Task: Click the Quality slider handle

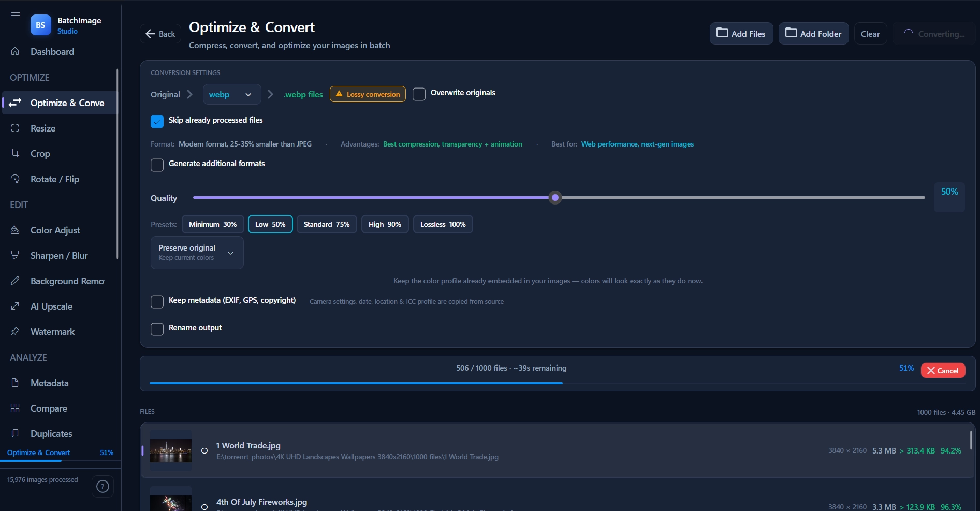Action: 555,197
